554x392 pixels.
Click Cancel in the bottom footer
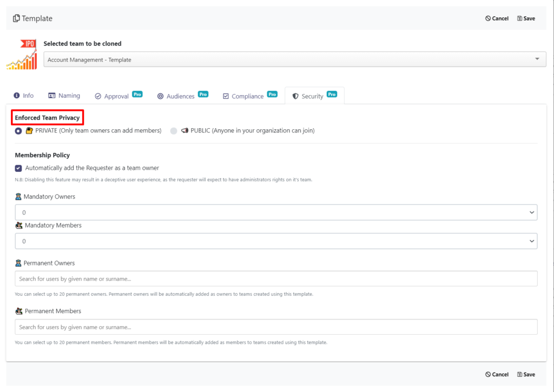(x=497, y=374)
